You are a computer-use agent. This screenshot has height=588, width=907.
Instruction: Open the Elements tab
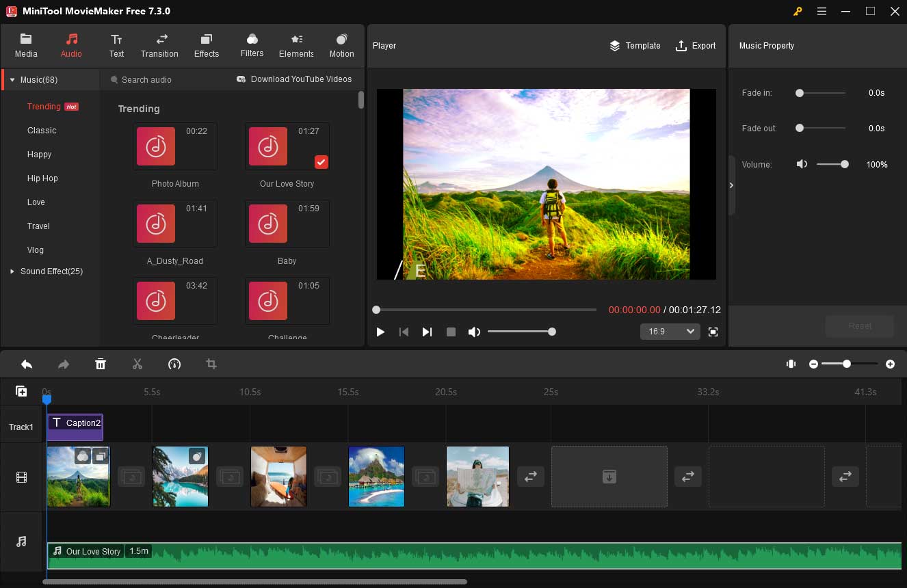click(296, 46)
